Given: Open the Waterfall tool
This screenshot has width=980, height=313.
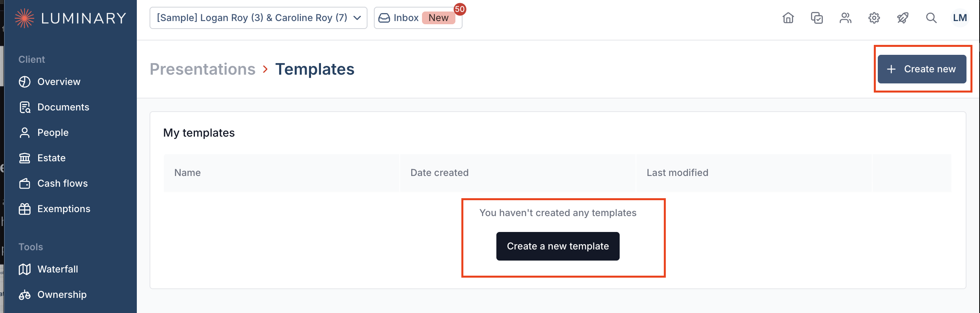Looking at the screenshot, I should [x=57, y=269].
